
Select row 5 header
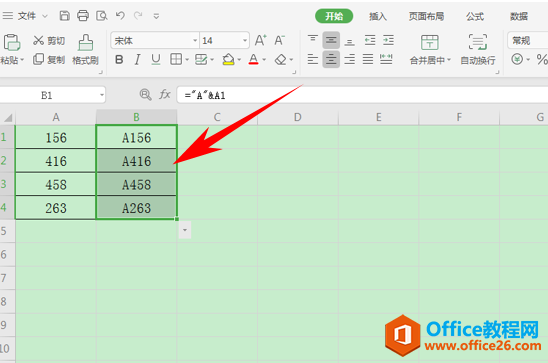pyautogui.click(x=7, y=231)
